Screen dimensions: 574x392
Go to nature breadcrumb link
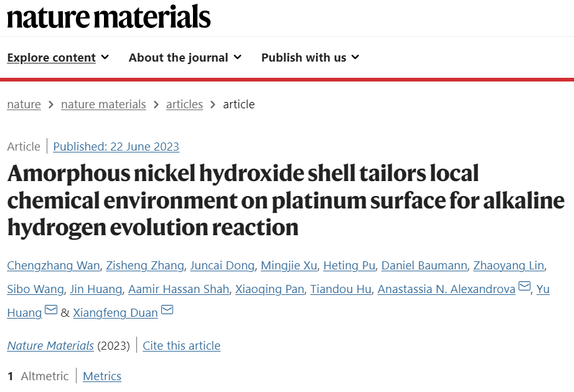click(24, 105)
